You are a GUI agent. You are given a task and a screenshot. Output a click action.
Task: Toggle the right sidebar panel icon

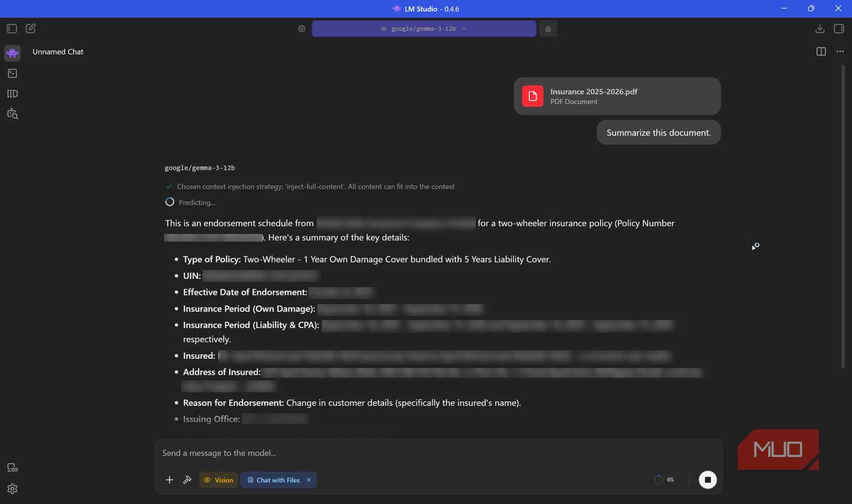tap(839, 28)
